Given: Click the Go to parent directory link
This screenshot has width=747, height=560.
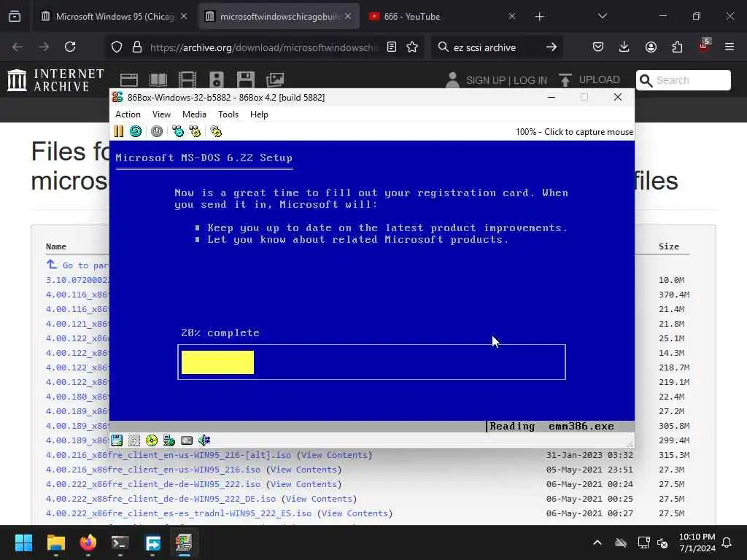Looking at the screenshot, I should (x=77, y=265).
